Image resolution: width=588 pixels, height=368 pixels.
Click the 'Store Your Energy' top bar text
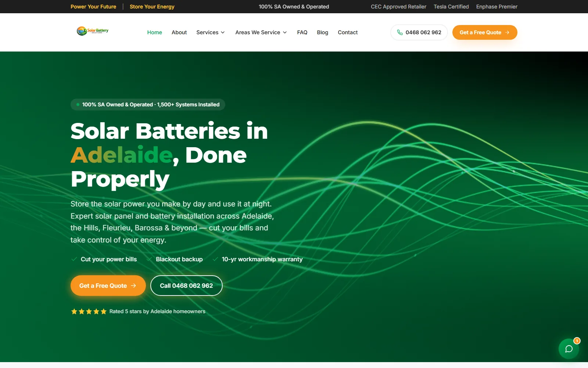(152, 7)
